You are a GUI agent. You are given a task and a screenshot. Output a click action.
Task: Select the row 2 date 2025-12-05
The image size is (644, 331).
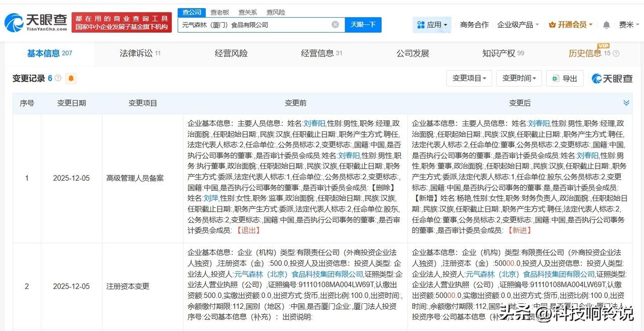[x=71, y=286]
